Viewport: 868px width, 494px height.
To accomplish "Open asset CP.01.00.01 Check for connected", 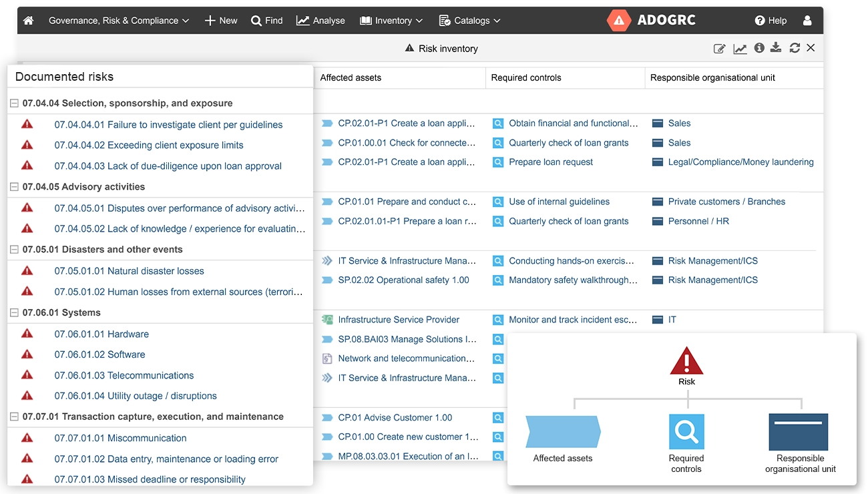I will pos(407,143).
